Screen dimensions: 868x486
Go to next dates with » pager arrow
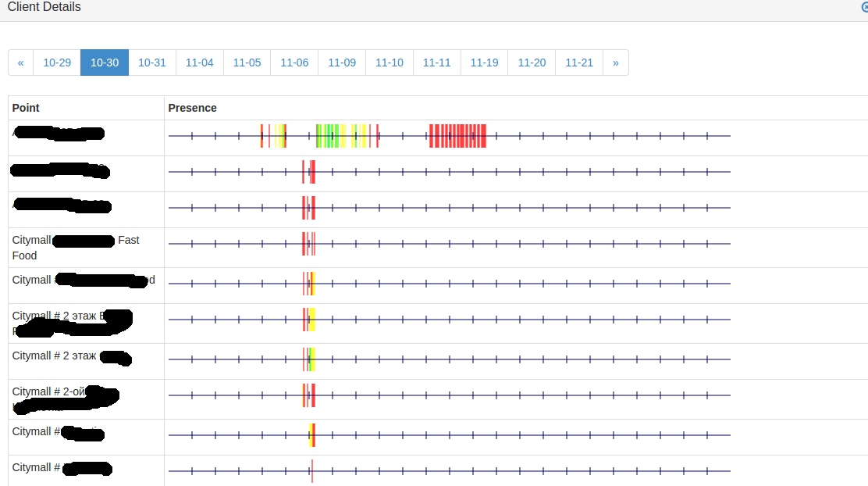pos(616,63)
